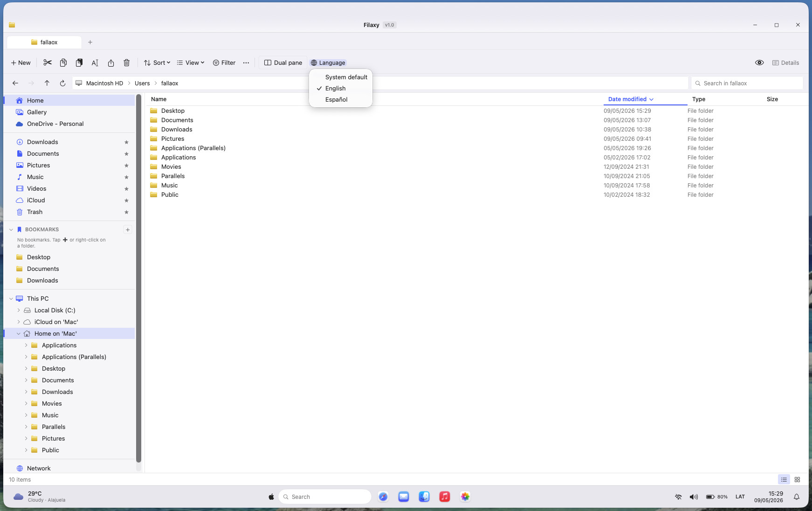This screenshot has height=511, width=812.
Task: Click the Copy icon in toolbar
Action: coord(63,62)
